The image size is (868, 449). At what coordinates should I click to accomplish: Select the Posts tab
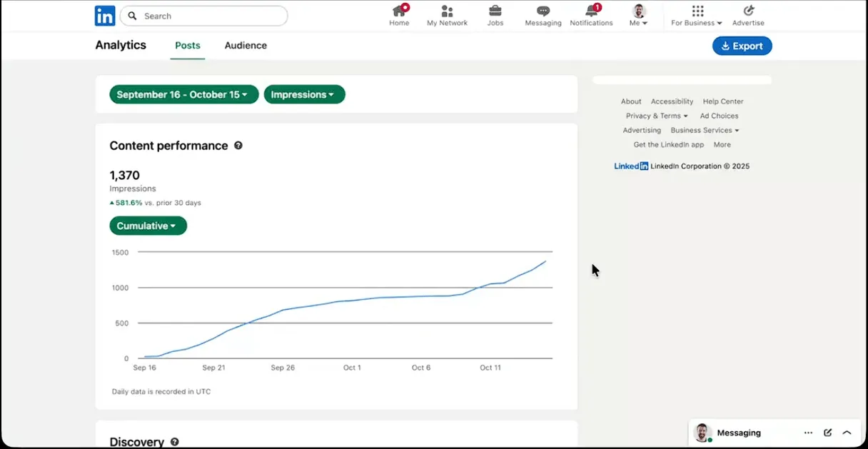coord(187,45)
